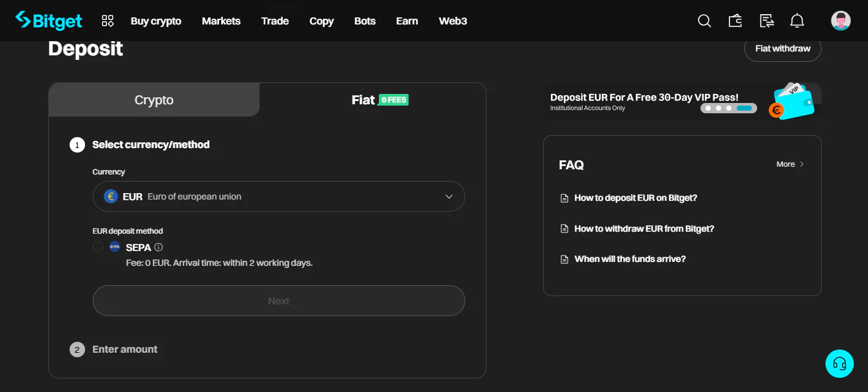Screen dimensions: 868x392
Task: Click step 1 Select currency/method heading
Action: (x=151, y=145)
